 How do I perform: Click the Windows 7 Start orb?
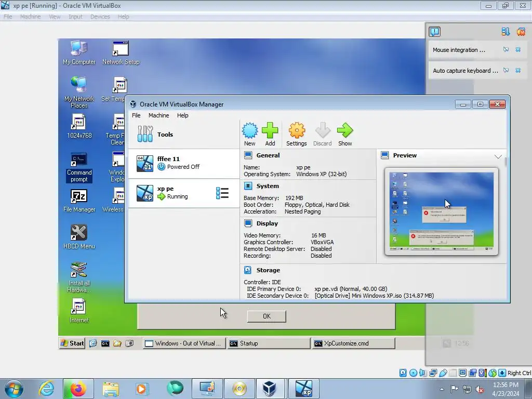14,389
